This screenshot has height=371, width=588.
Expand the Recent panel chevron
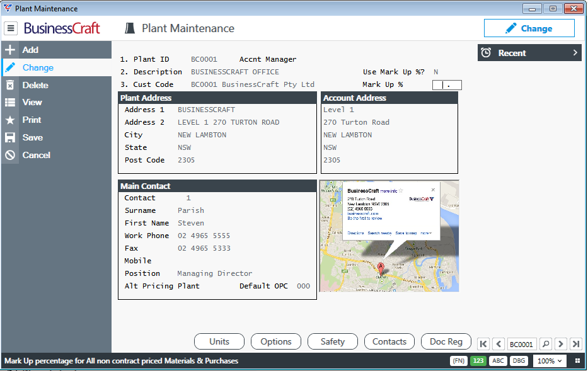pos(575,53)
